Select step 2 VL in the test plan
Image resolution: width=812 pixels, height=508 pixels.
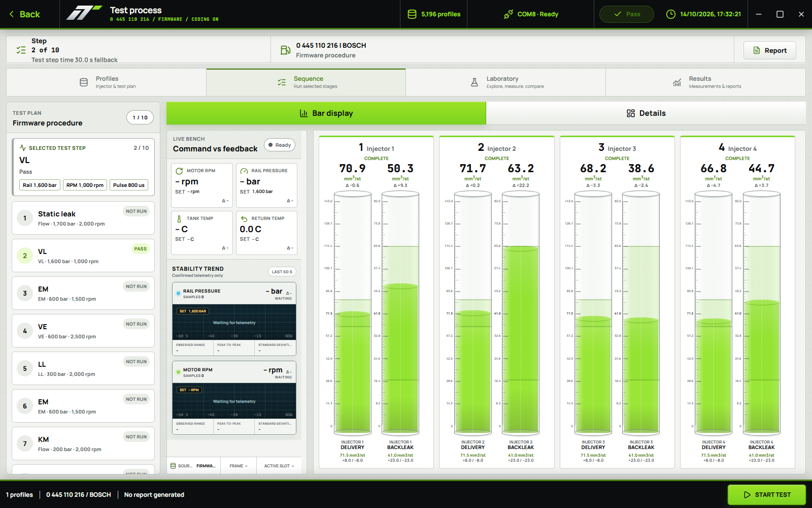coord(83,256)
